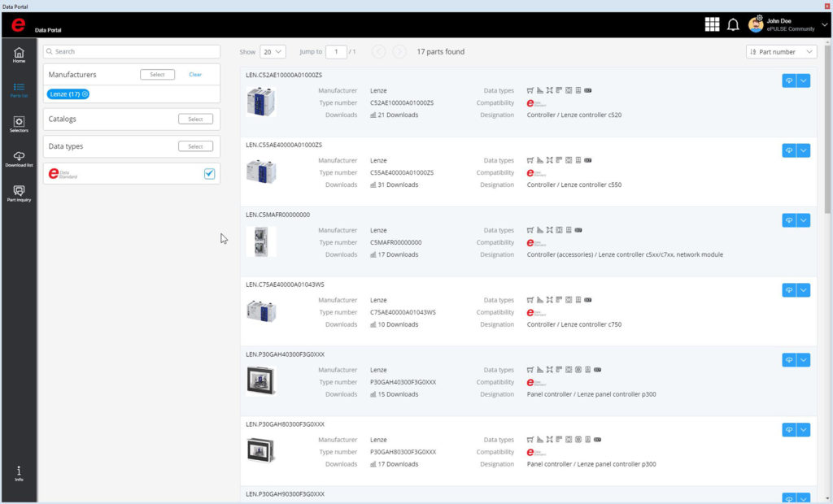The height and width of the screenshot is (504, 833).
Task: Open Part inquiry in the sidebar
Action: click(19, 193)
